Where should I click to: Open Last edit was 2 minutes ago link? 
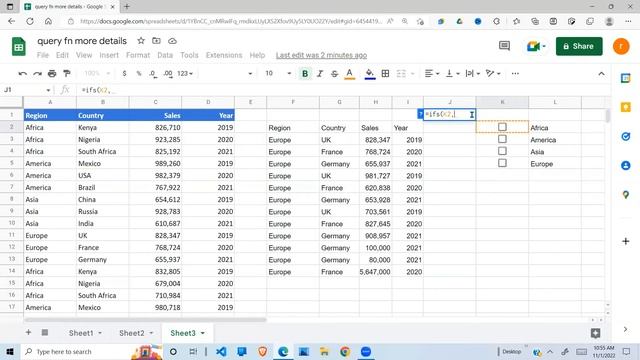(321, 55)
